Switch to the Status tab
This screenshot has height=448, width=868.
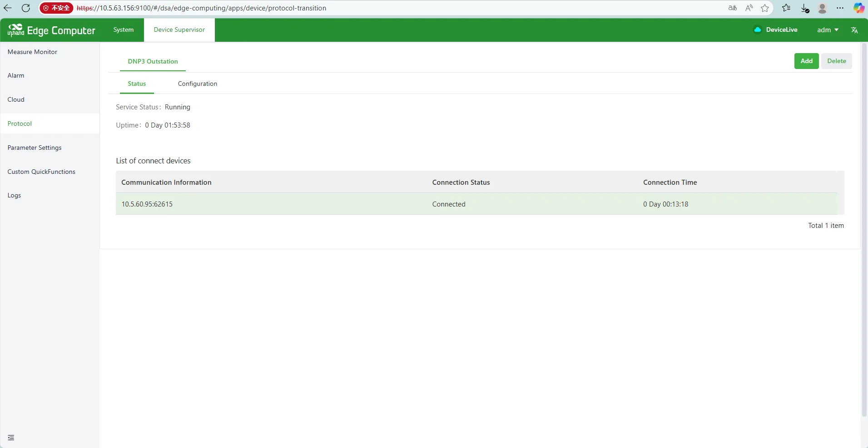(x=137, y=84)
